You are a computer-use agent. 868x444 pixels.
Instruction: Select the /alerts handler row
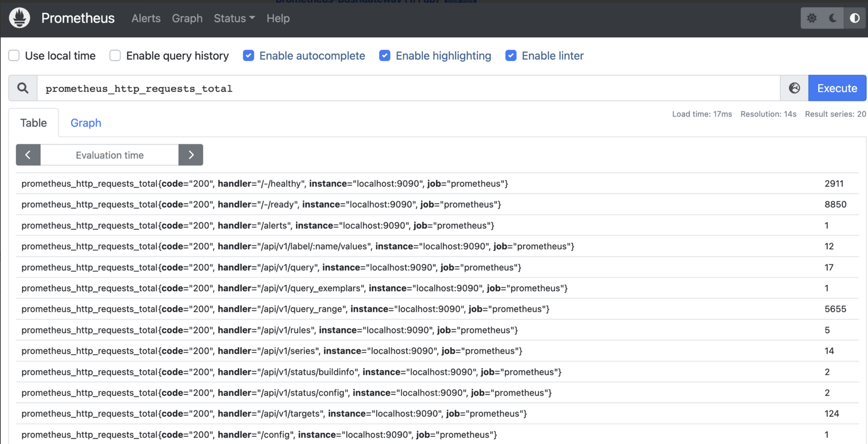[x=437, y=225]
